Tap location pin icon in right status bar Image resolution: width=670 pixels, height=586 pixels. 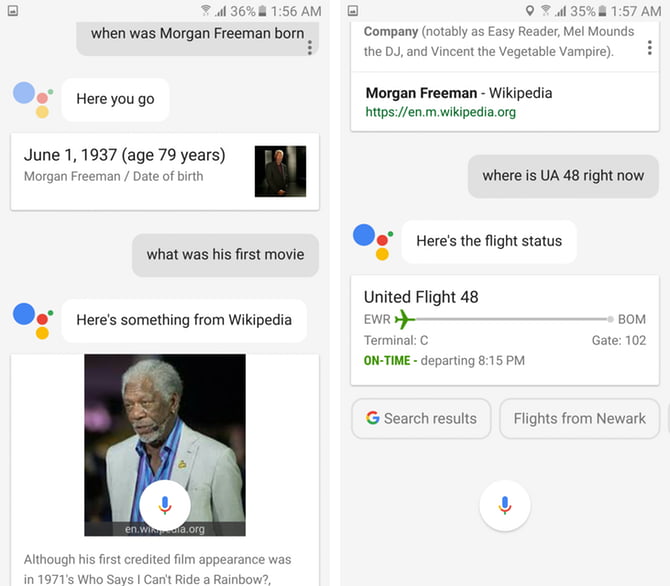point(530,11)
